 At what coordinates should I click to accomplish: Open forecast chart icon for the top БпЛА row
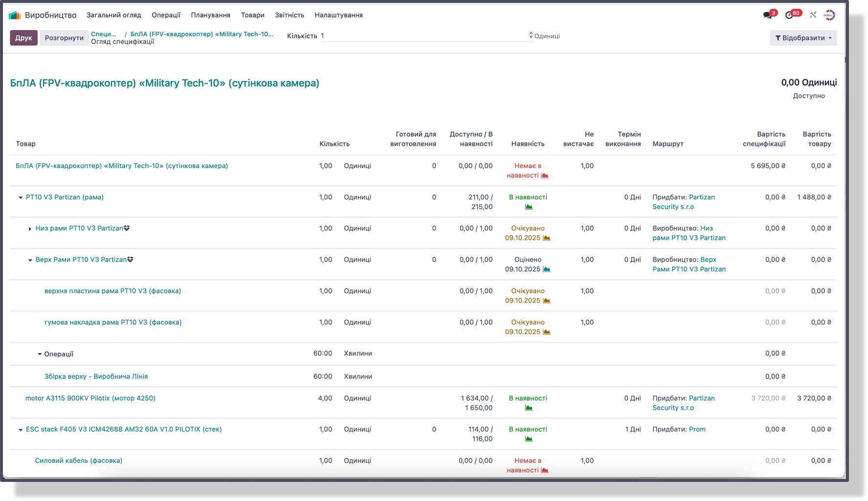(545, 176)
